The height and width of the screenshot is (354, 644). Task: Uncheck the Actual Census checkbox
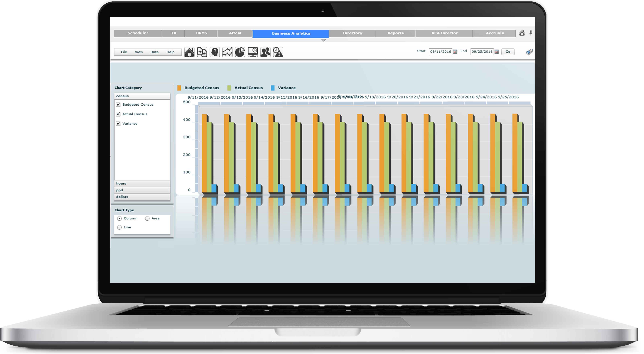pos(118,114)
